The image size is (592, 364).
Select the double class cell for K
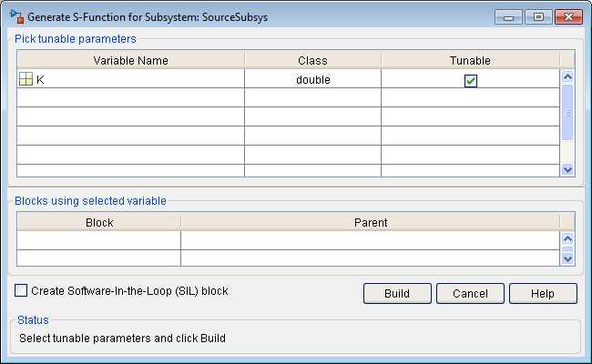(312, 80)
